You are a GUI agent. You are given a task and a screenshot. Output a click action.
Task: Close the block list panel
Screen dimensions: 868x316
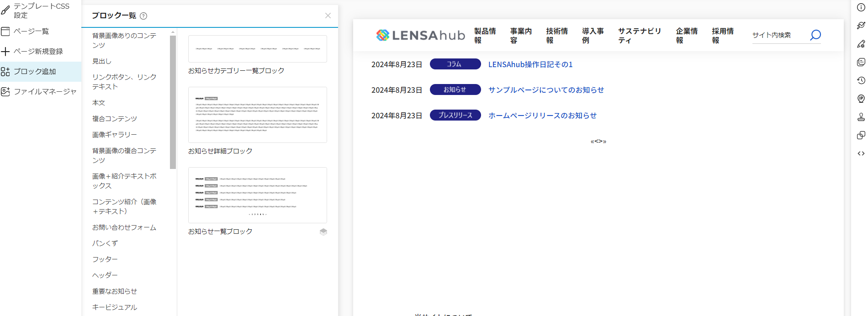click(x=328, y=16)
